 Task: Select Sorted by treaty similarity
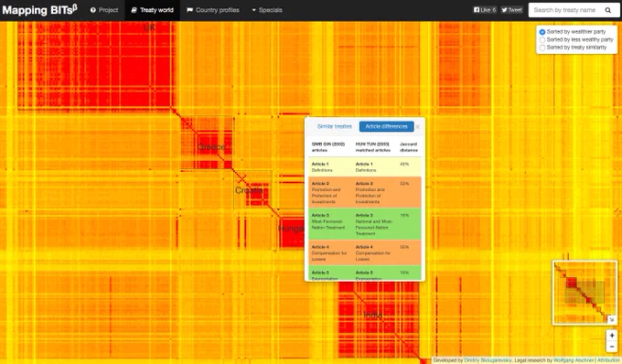point(574,48)
